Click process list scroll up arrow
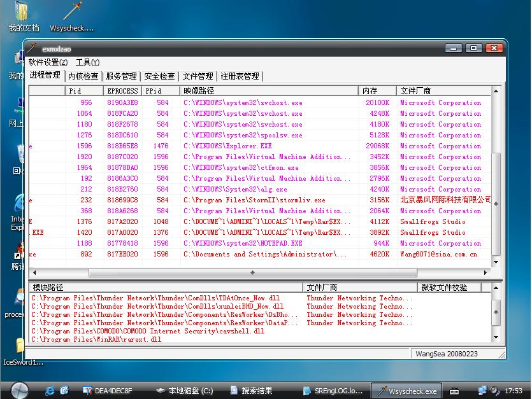The width and height of the screenshot is (532, 399). pos(496,91)
